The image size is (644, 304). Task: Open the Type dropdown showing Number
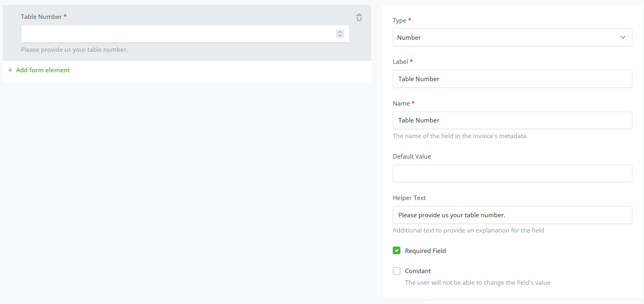[x=512, y=37]
